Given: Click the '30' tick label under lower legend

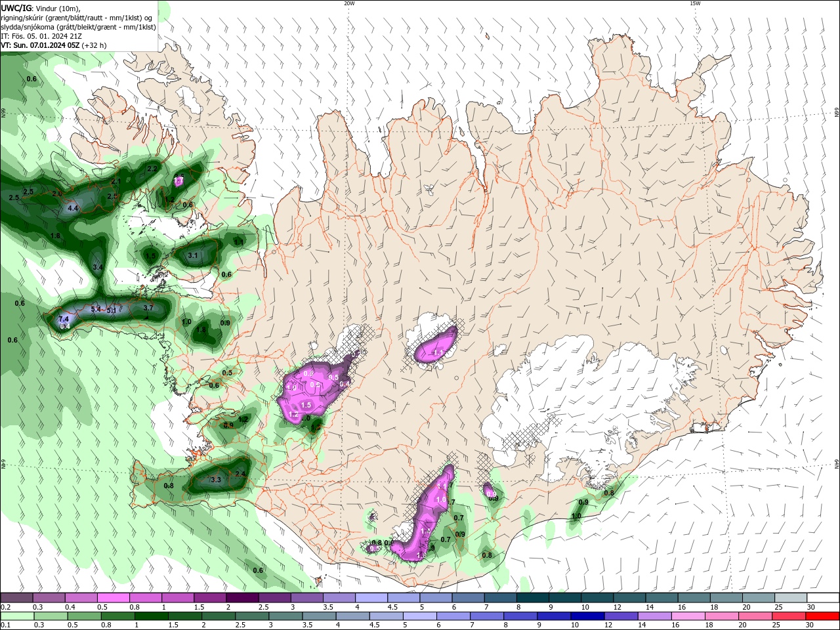Looking at the screenshot, I should pos(810,625).
